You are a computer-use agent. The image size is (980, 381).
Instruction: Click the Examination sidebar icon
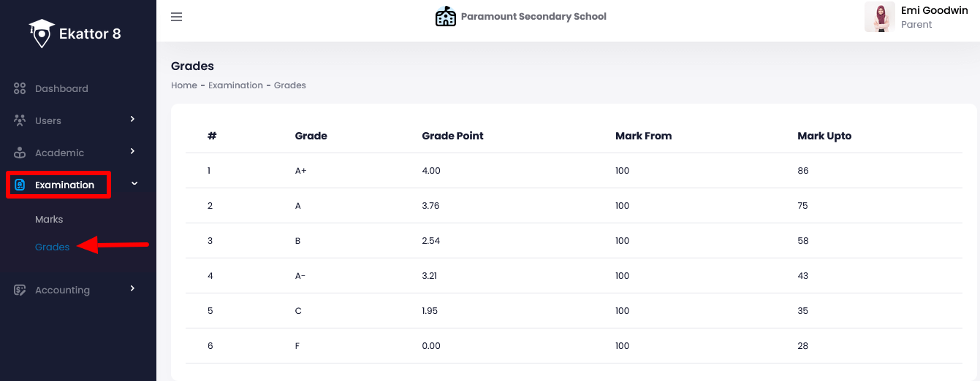(20, 185)
